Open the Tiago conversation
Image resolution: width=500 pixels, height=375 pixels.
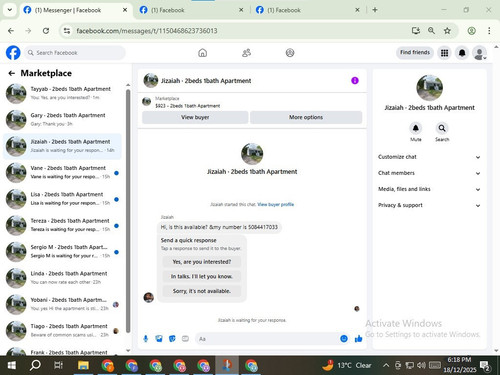click(x=63, y=330)
